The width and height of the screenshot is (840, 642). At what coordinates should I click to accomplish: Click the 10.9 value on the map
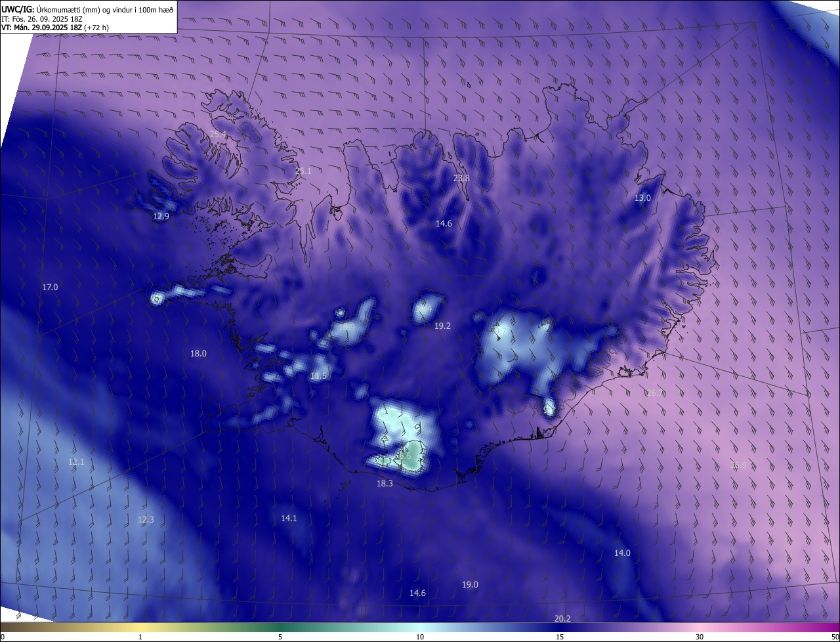point(346,327)
